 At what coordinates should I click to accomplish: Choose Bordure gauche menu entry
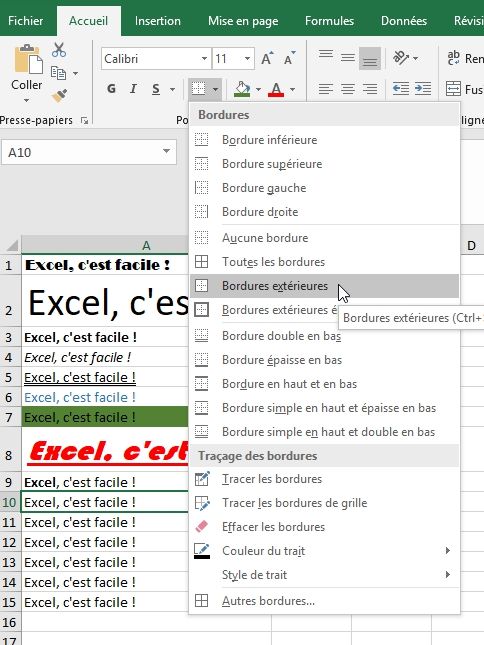pyautogui.click(x=324, y=188)
